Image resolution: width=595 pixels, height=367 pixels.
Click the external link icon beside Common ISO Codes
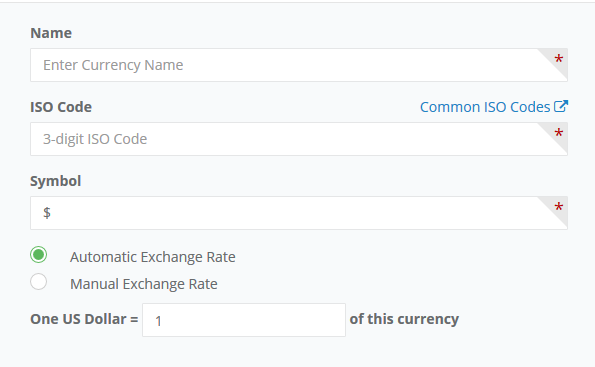(561, 106)
